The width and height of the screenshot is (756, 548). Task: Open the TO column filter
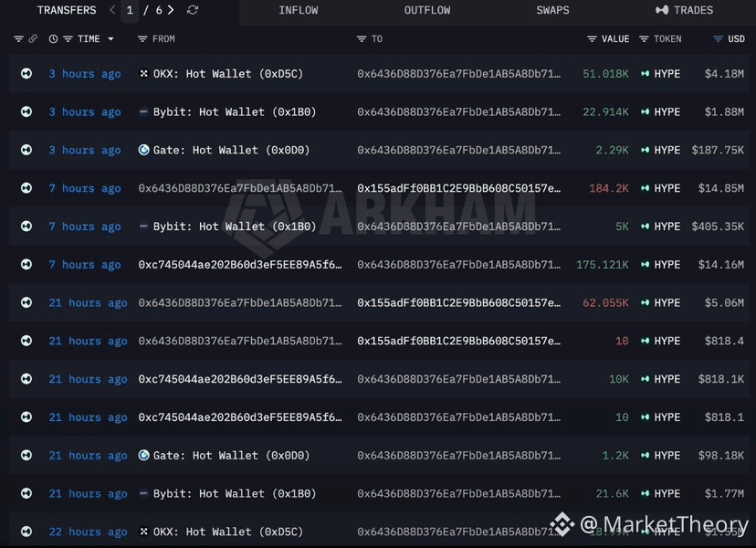(362, 39)
